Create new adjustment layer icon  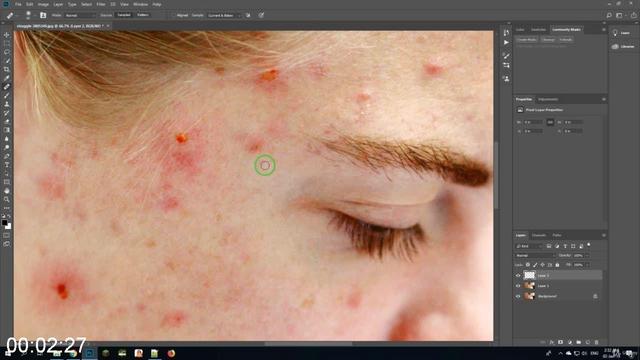click(x=570, y=342)
